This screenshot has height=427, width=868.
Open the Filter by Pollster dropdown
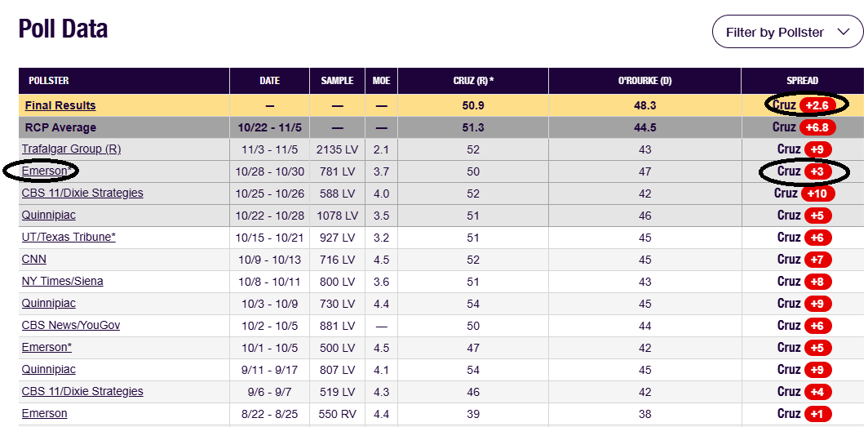(x=787, y=32)
